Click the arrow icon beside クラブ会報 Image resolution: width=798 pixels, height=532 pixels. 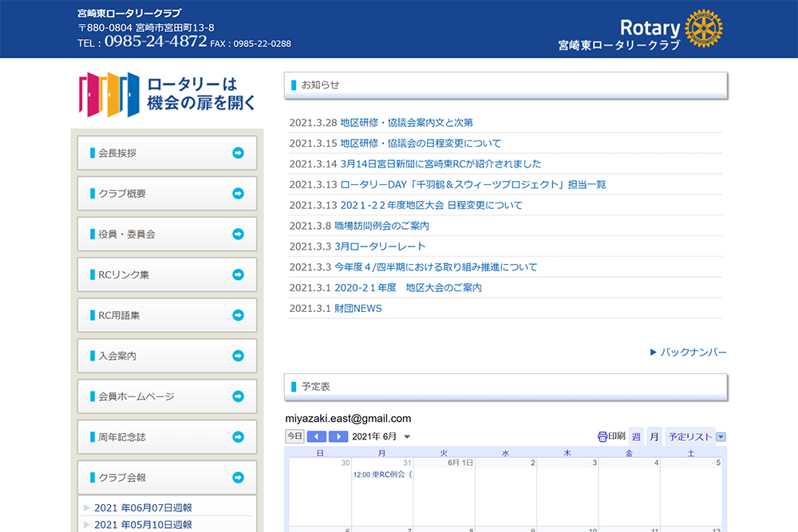(x=238, y=478)
